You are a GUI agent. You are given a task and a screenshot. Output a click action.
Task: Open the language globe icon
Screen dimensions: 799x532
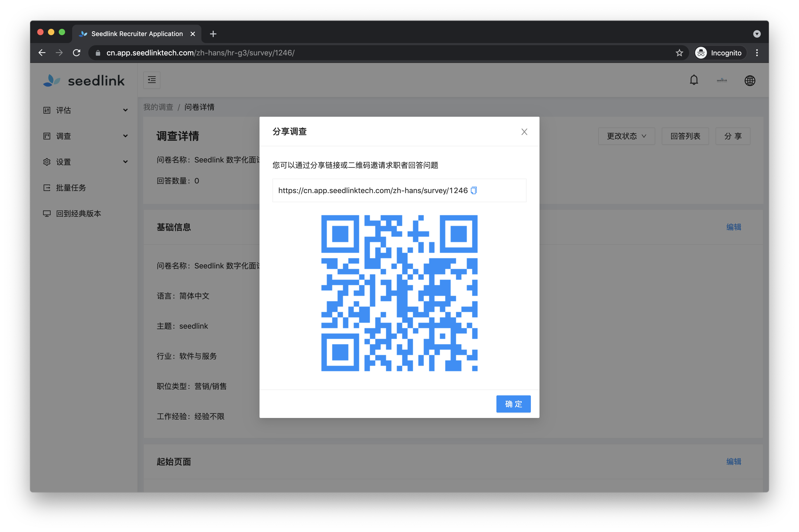click(749, 80)
